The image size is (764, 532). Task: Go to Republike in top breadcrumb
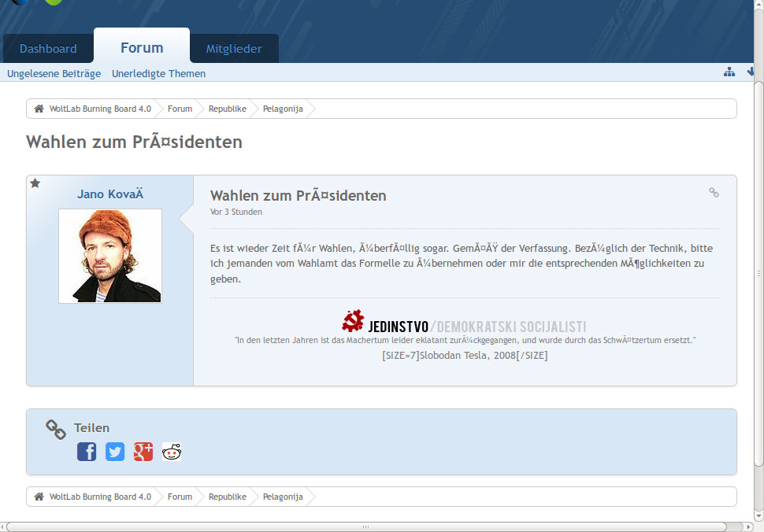tap(227, 109)
